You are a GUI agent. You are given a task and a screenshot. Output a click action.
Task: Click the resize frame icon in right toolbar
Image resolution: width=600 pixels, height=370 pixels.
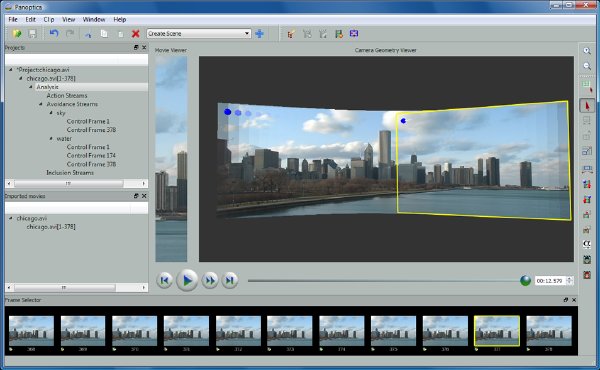coord(587,151)
